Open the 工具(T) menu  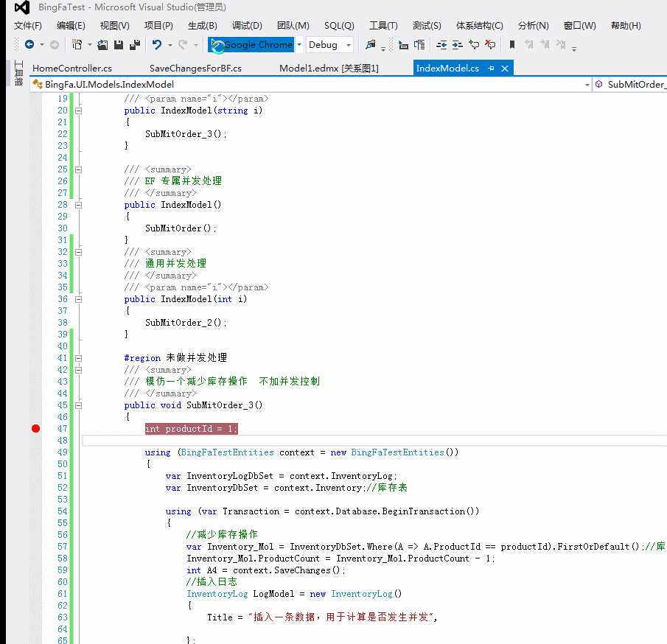(383, 26)
